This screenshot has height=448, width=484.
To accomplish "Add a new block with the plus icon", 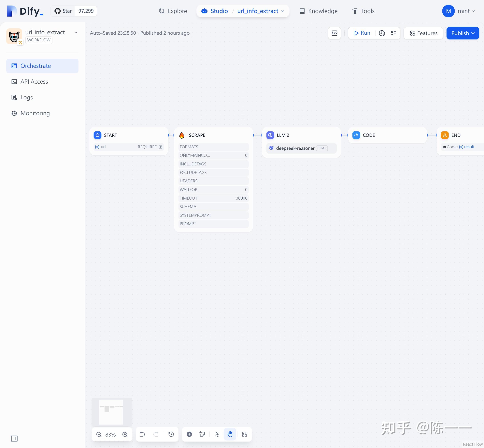I will tap(189, 434).
